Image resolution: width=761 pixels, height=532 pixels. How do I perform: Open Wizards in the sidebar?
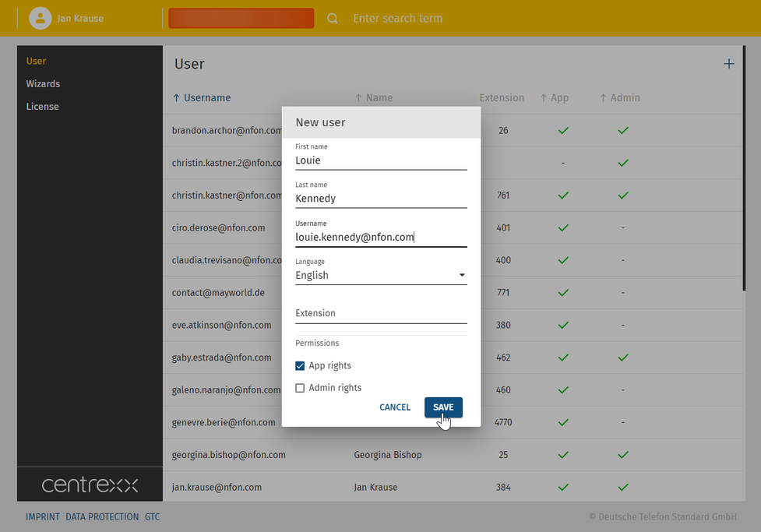click(43, 83)
